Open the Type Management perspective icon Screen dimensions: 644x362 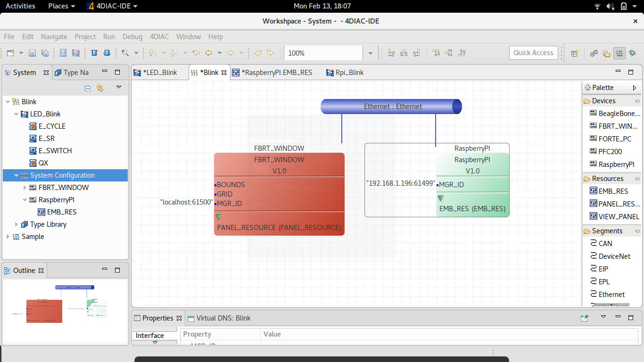(x=607, y=53)
